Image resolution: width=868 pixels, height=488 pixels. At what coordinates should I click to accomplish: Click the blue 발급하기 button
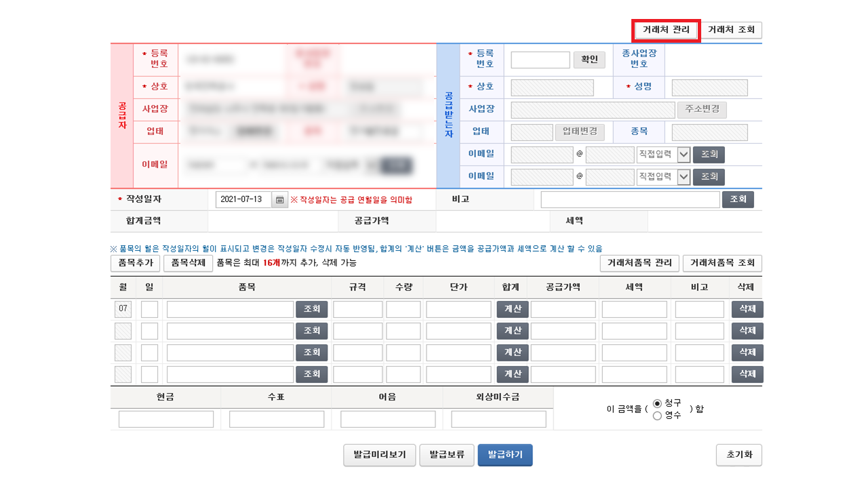[x=505, y=455]
